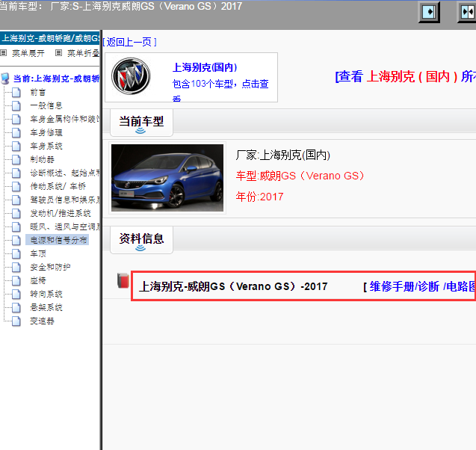Select 暖风、通风与空调 entry

point(64,226)
